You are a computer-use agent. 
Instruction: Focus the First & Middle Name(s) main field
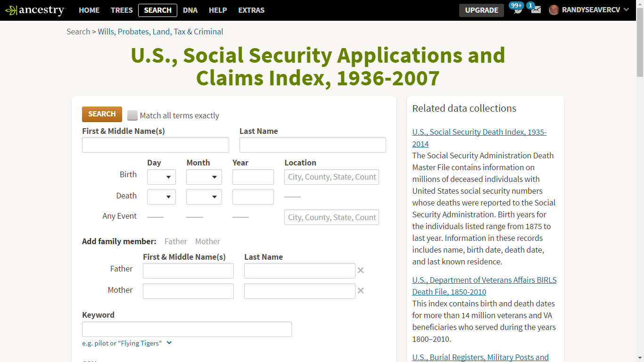coord(156,145)
